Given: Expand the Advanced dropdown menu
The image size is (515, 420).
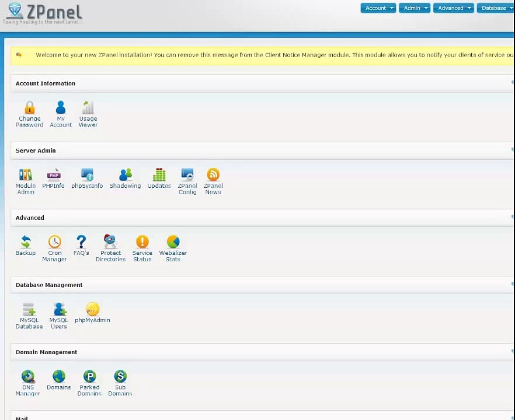Looking at the screenshot, I should (x=454, y=8).
